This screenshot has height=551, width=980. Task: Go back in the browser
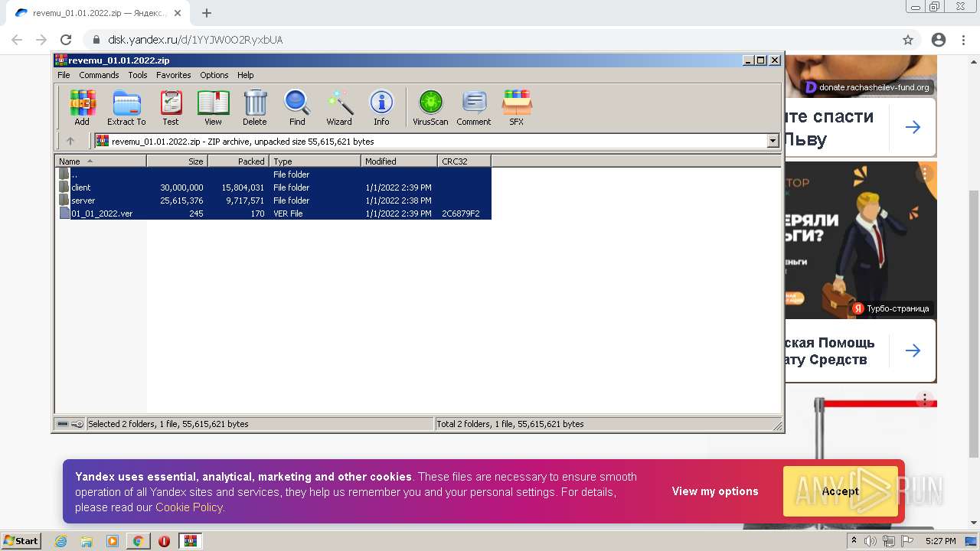click(x=17, y=40)
